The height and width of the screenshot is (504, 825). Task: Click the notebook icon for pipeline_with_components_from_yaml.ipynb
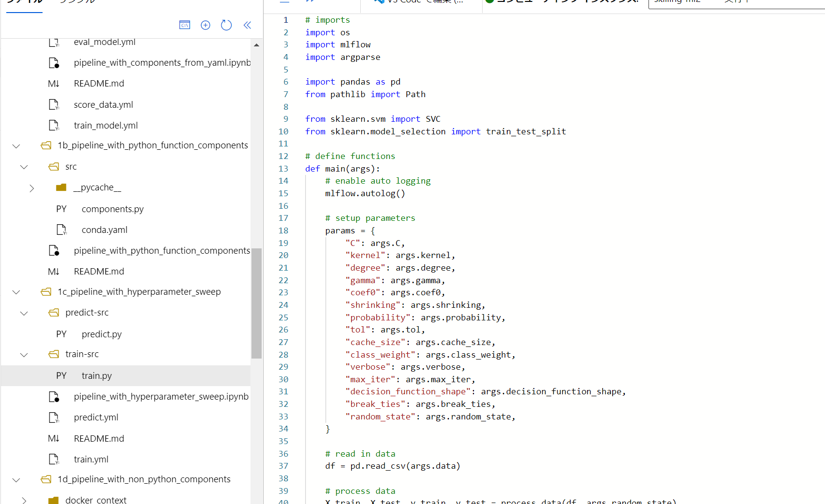point(54,63)
